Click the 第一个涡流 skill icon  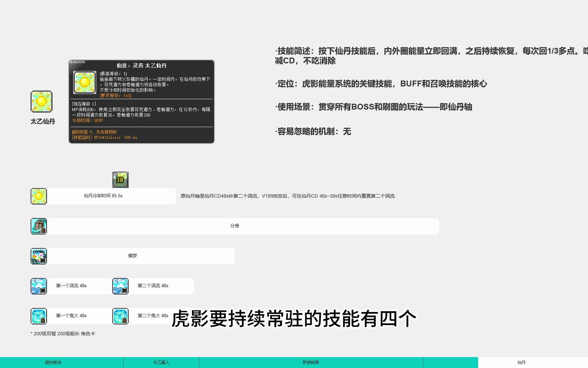tap(39, 286)
